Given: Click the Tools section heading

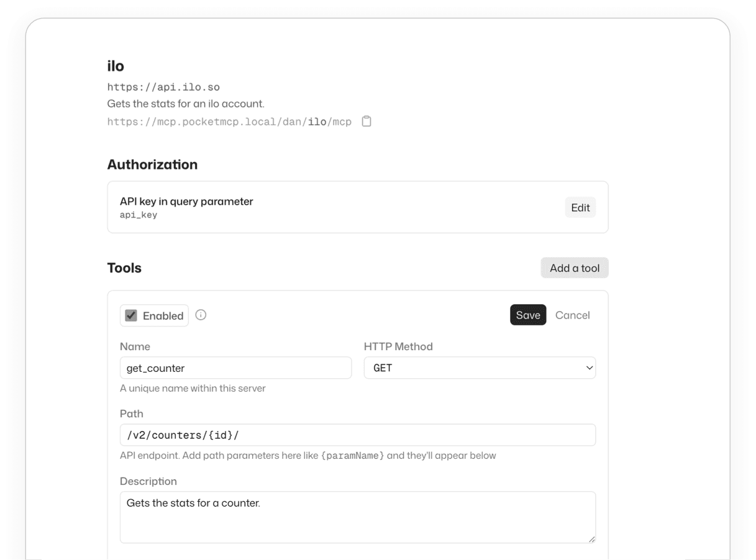Looking at the screenshot, I should click(124, 268).
